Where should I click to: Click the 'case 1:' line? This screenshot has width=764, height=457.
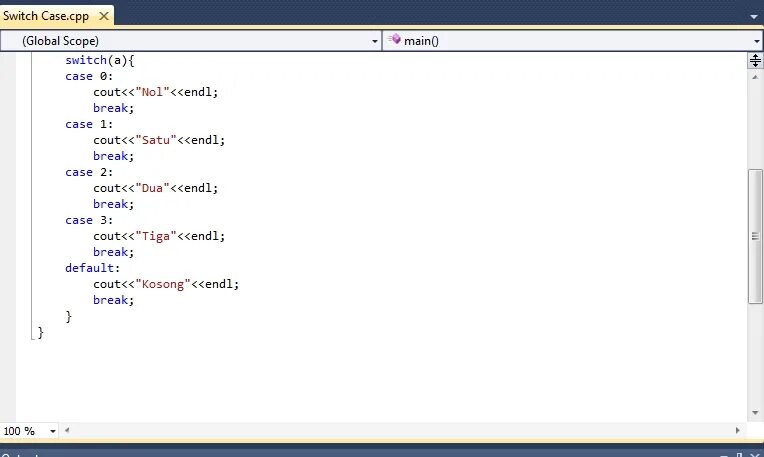89,125
